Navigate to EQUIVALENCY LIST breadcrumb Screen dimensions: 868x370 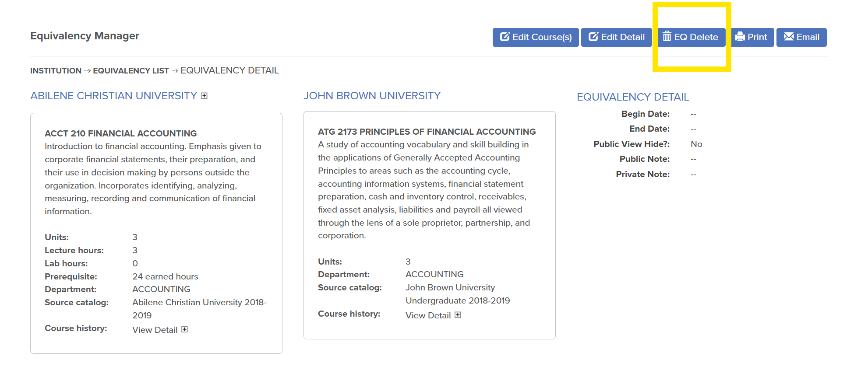[x=131, y=71]
